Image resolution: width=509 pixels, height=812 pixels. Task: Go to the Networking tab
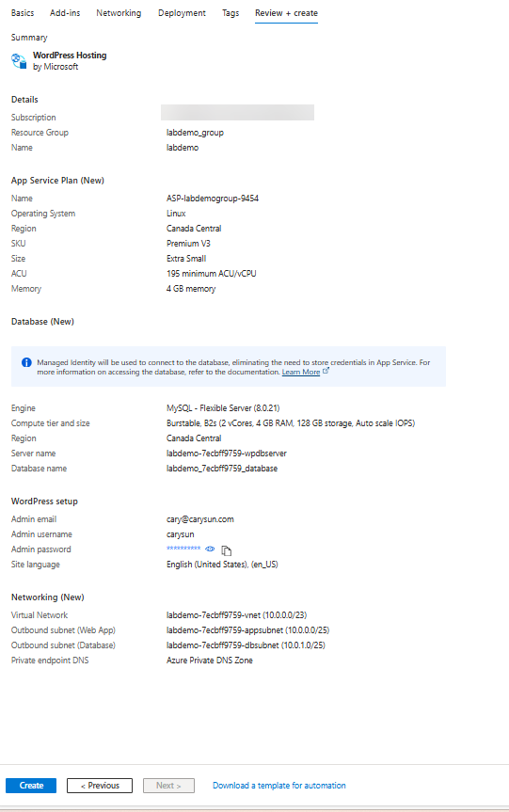(119, 13)
